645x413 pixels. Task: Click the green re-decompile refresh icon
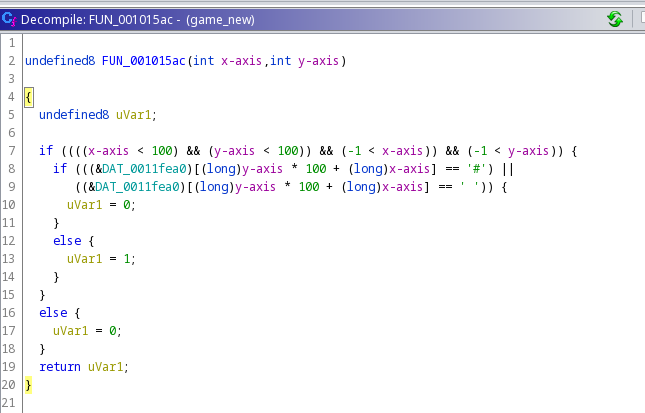point(614,18)
